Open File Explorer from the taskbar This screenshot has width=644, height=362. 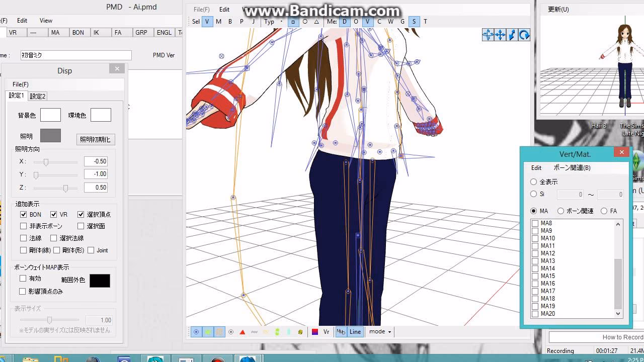pyautogui.click(x=30, y=359)
